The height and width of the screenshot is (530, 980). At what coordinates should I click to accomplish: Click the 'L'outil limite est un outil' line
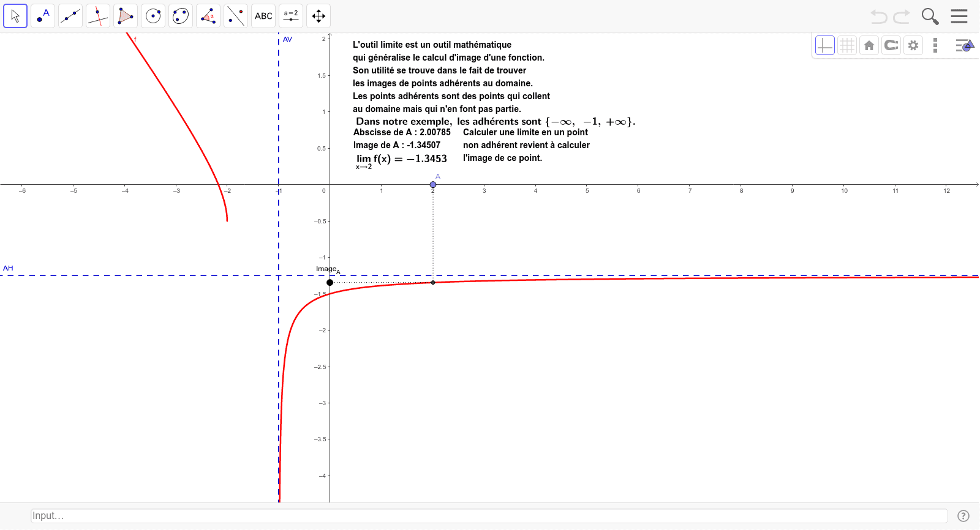coord(432,45)
